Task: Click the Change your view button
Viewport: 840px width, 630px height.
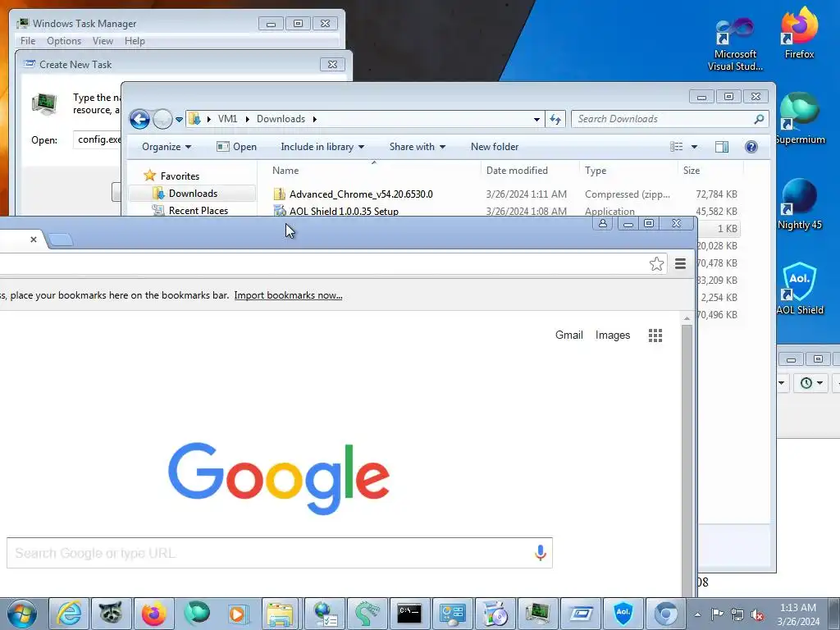Action: pos(677,147)
